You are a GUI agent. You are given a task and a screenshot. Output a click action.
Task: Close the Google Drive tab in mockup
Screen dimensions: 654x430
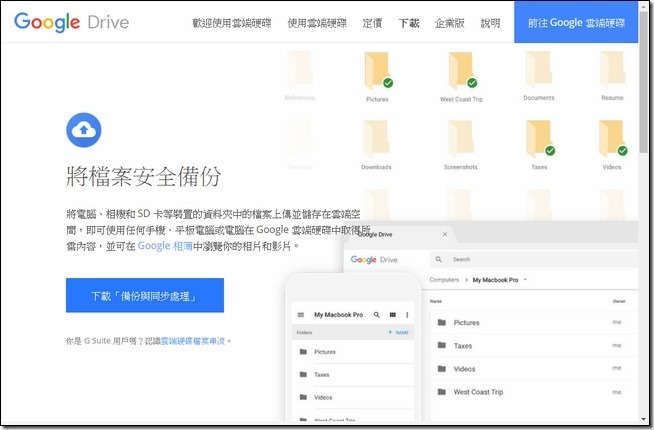445,234
